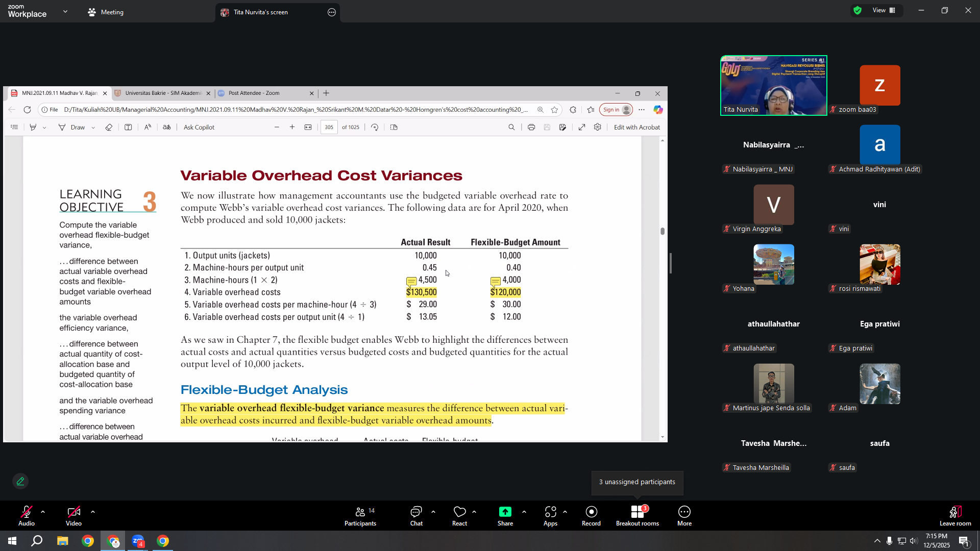The image size is (980, 551).
Task: Toggle fit to width view
Action: click(x=308, y=127)
